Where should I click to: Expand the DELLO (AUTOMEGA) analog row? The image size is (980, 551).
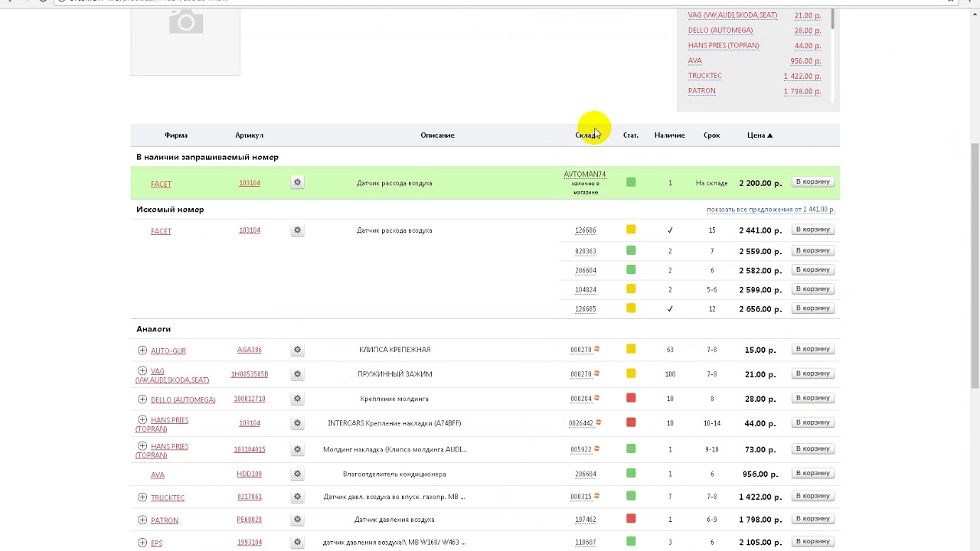pos(142,399)
